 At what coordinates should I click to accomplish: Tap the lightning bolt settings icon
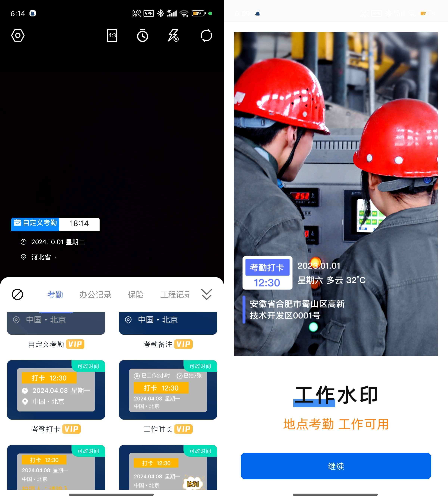pos(174,36)
